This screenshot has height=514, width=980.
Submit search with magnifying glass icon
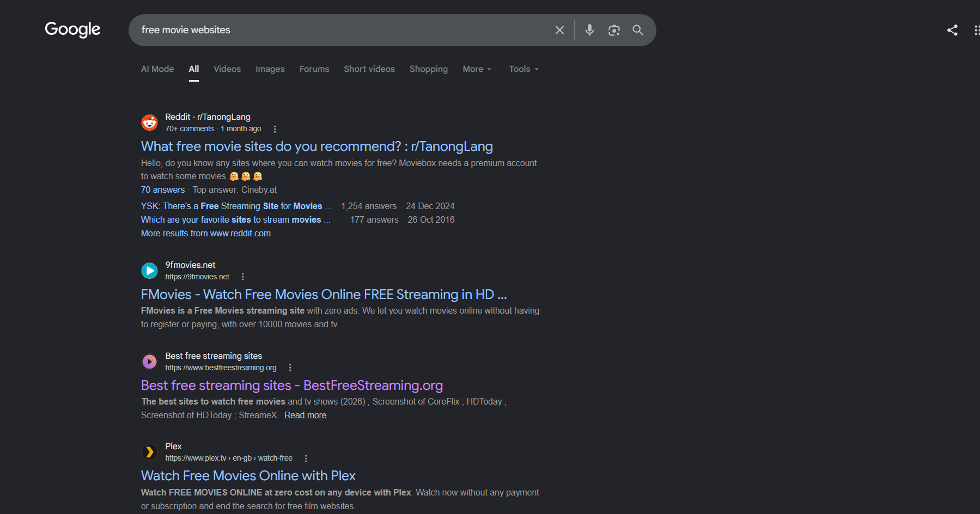pyautogui.click(x=638, y=30)
